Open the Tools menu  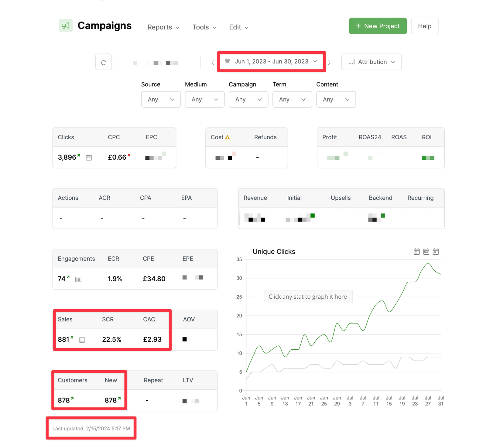204,27
